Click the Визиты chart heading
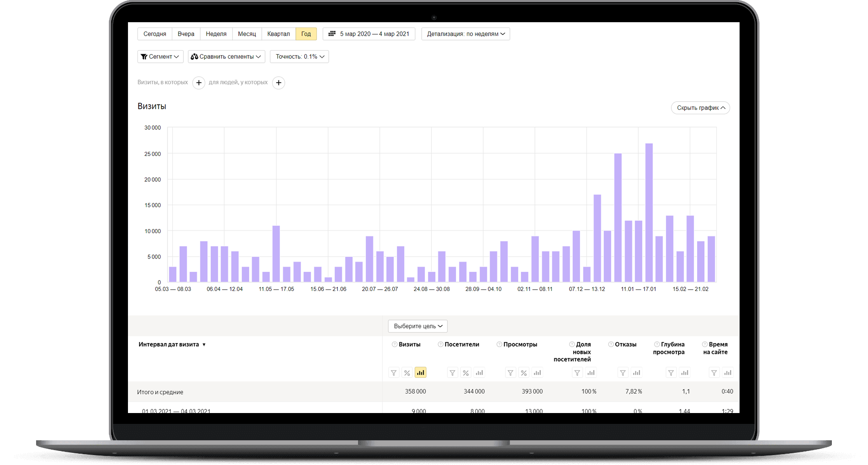Viewport: 868px width, 465px height. tap(152, 106)
